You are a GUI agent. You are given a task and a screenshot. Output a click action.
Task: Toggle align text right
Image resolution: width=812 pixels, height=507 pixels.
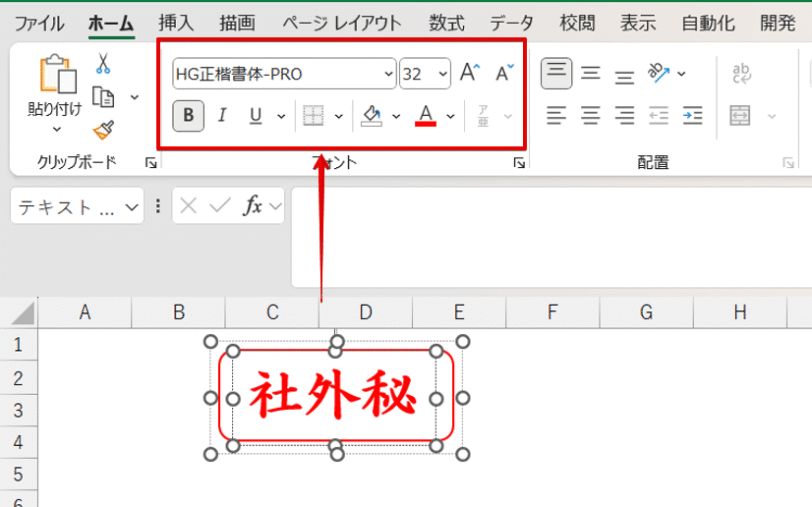pos(624,115)
